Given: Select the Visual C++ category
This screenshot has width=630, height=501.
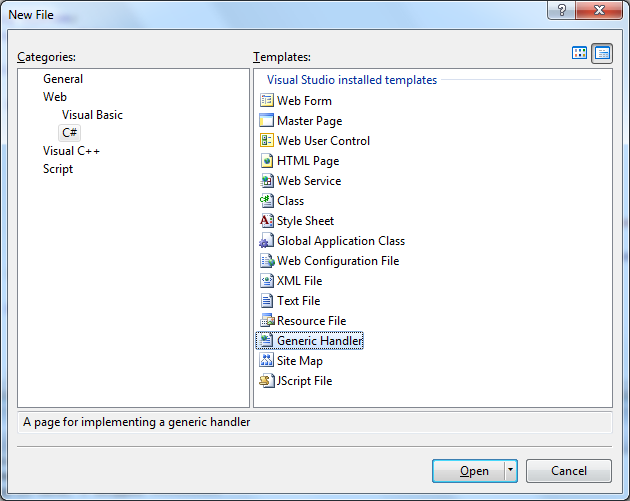Looking at the screenshot, I should tap(71, 151).
